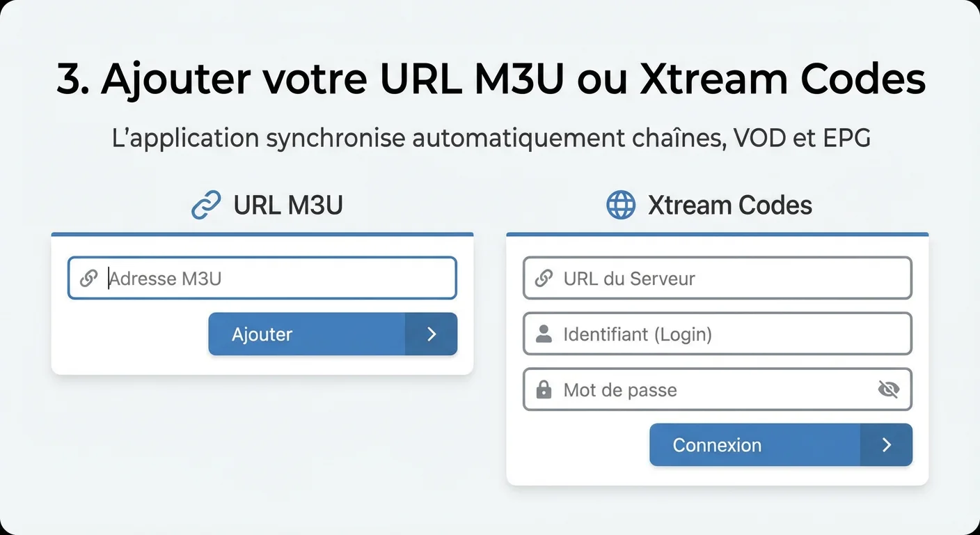Click the globe icon beside Xtream Codes
Screen dimensions: 980x535
click(x=621, y=206)
